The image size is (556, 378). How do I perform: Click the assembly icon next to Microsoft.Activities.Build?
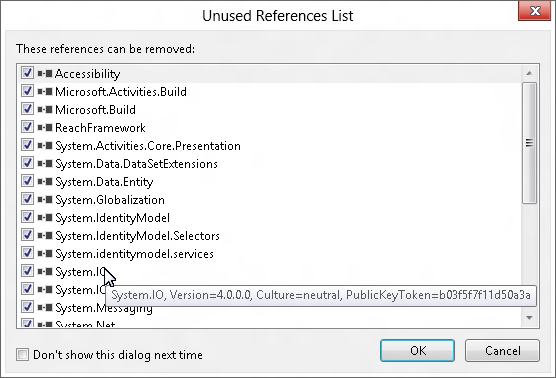[x=45, y=92]
